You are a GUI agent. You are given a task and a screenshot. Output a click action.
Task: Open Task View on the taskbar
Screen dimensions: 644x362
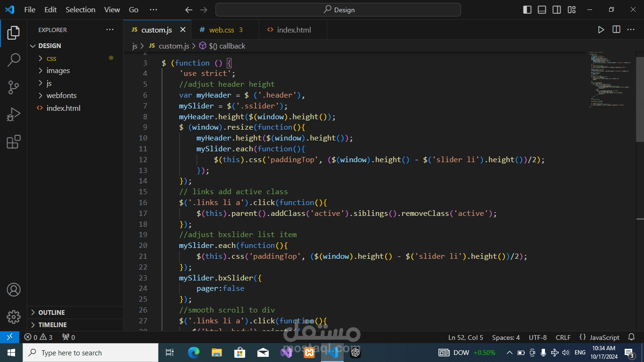[170, 353]
